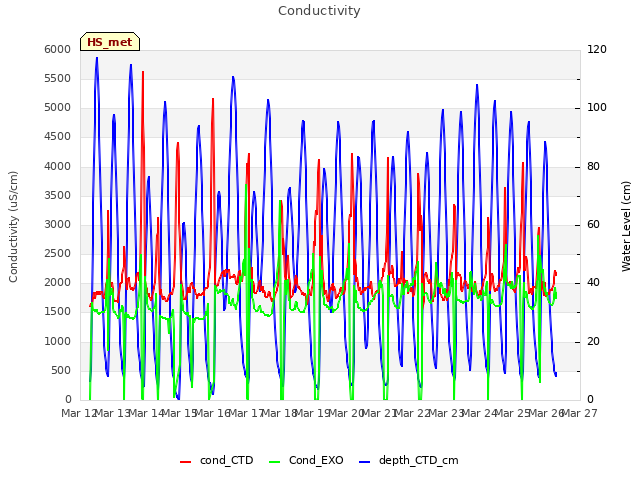Image resolution: width=640 pixels, height=480 pixels.
Task: Click the 40 right-axis tick label
Action: 593,282
